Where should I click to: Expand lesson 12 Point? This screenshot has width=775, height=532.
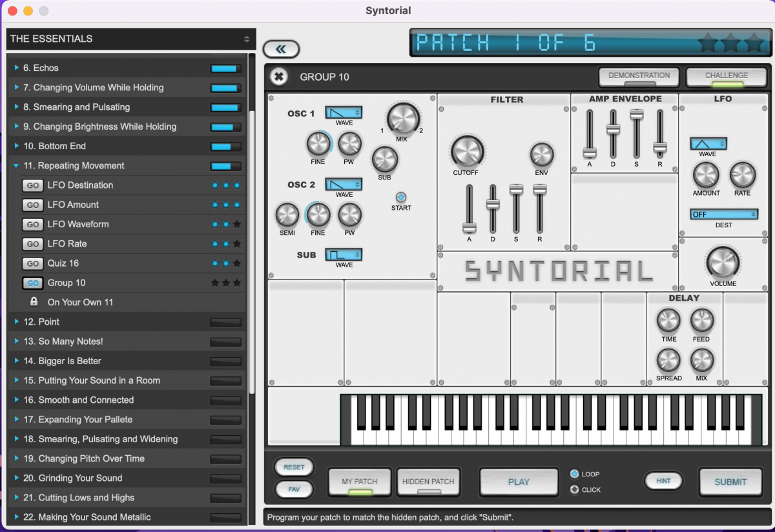[16, 322]
